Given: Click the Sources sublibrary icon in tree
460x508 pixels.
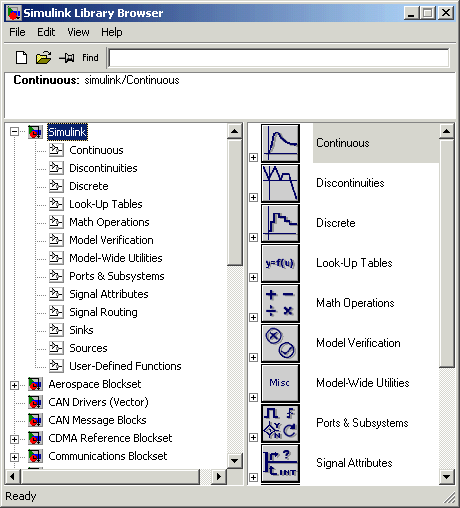Looking at the screenshot, I should [56, 348].
